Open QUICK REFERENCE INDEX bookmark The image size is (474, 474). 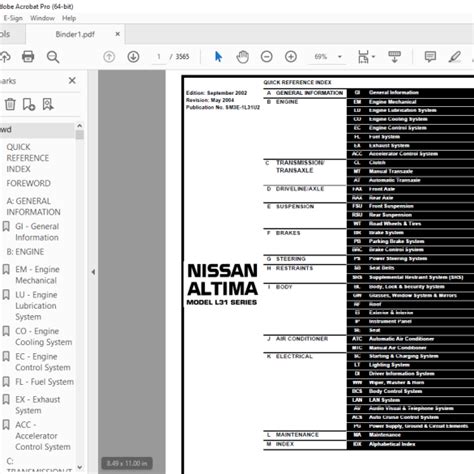28,158
